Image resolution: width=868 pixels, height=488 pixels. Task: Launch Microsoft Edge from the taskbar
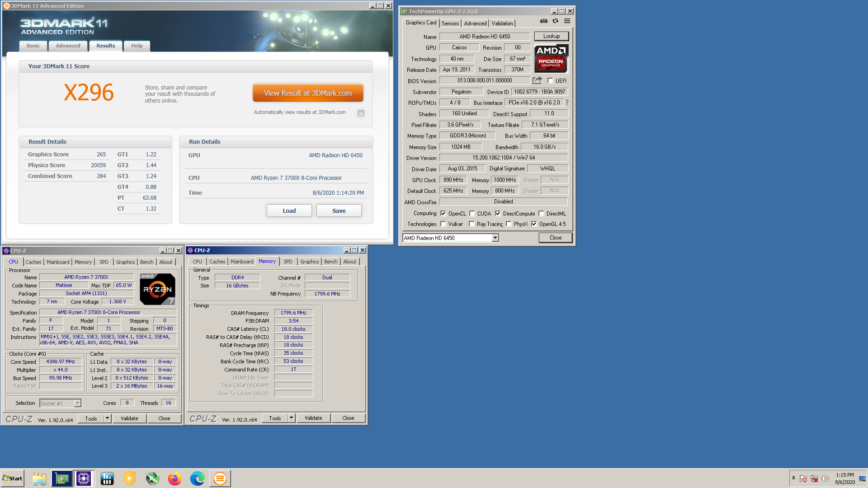click(198, 479)
